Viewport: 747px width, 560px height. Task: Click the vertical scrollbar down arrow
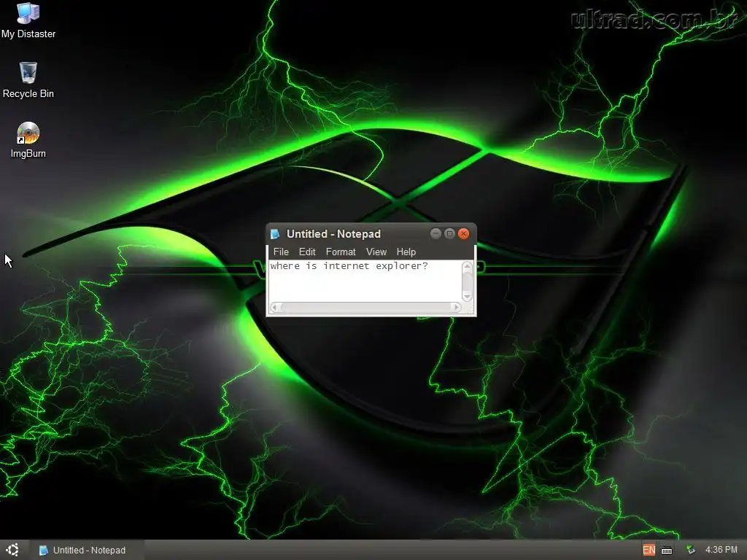tap(467, 296)
